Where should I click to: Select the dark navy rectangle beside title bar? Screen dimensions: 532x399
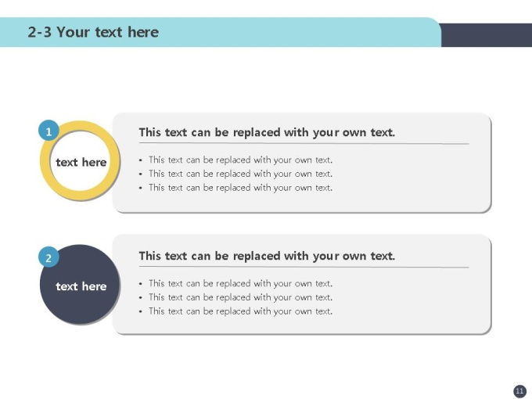coord(486,35)
